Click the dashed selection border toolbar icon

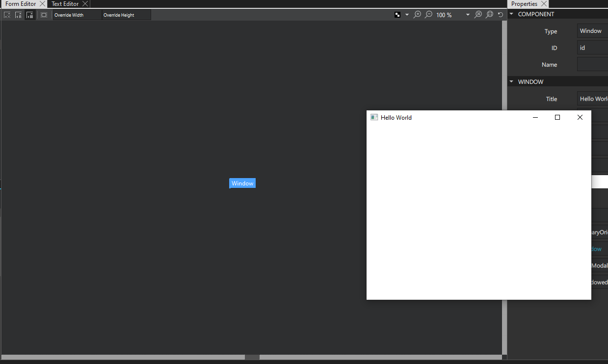(x=44, y=15)
